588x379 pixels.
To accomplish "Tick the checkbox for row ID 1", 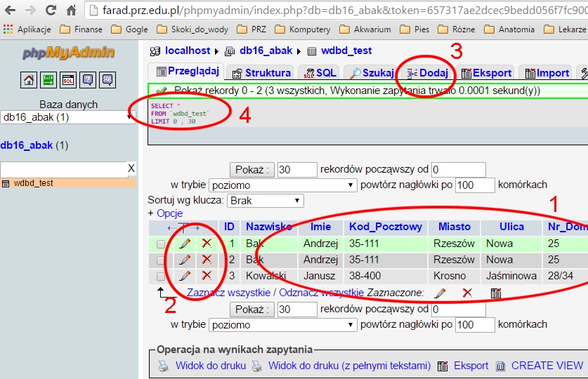I will pos(160,244).
